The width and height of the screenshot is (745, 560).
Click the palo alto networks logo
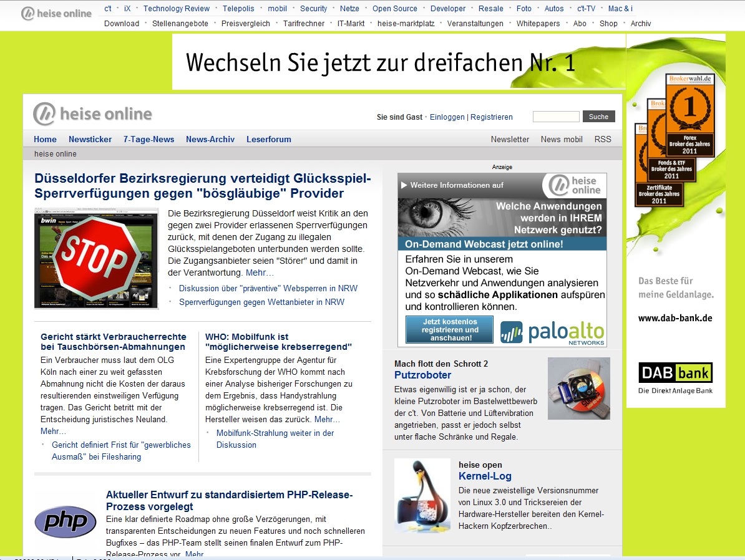coord(553,332)
